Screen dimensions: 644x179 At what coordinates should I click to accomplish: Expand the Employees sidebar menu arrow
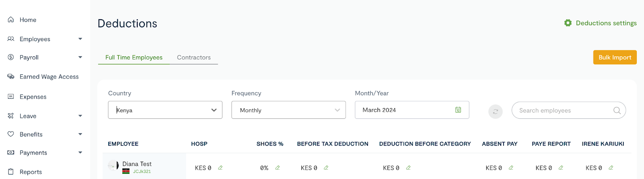coord(80,39)
